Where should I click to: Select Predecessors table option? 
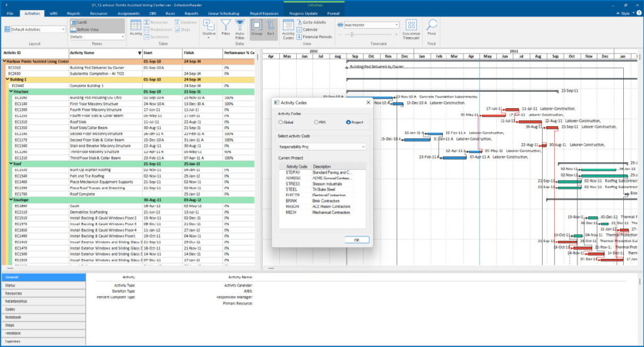(x=158, y=30)
